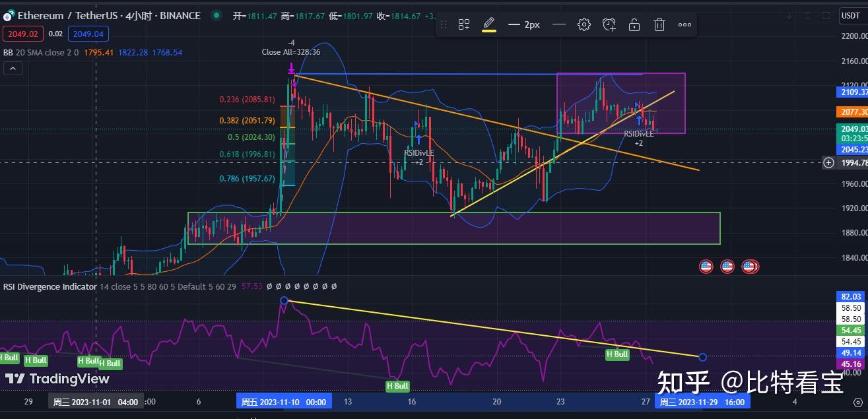Click the RSI value 57.53 in legend

tap(251, 286)
